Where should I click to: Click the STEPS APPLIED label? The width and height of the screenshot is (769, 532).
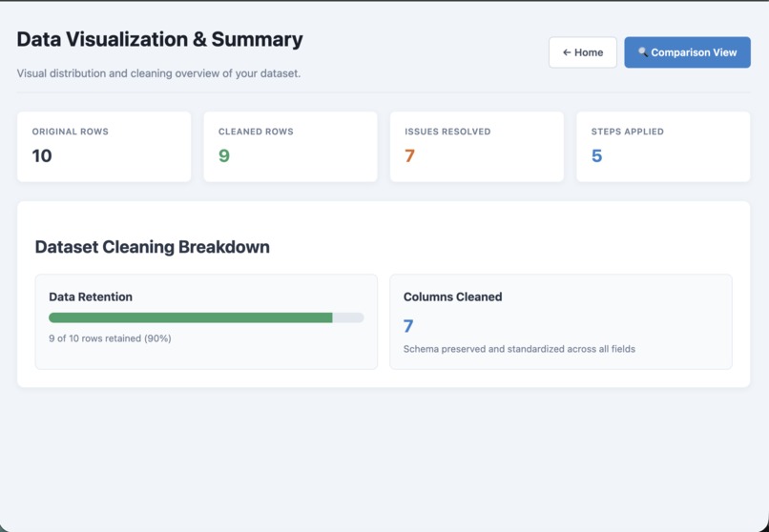(627, 132)
